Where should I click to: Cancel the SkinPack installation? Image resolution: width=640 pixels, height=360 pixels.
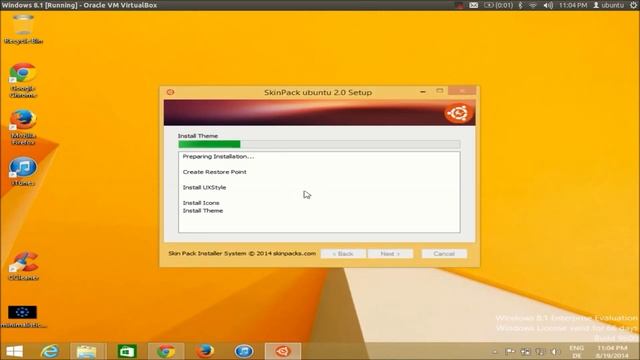pyautogui.click(x=444, y=253)
